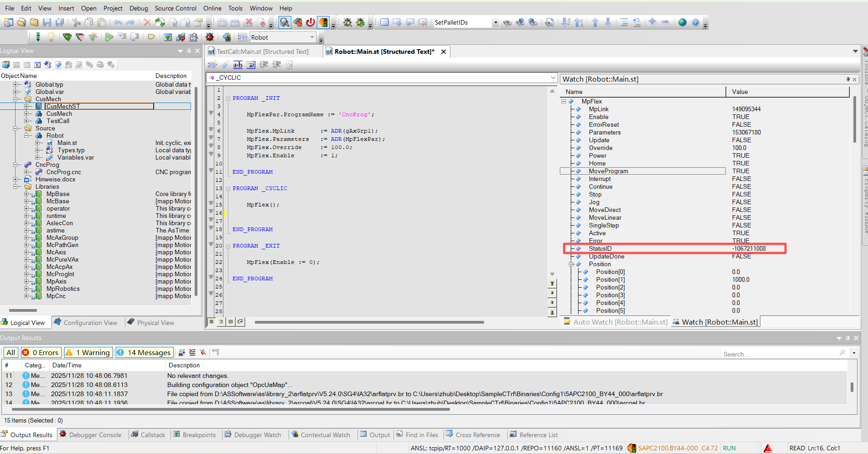Viewport: 868px width, 454px height.
Task: Click the editor horizontal scrollbar
Action: 369,322
